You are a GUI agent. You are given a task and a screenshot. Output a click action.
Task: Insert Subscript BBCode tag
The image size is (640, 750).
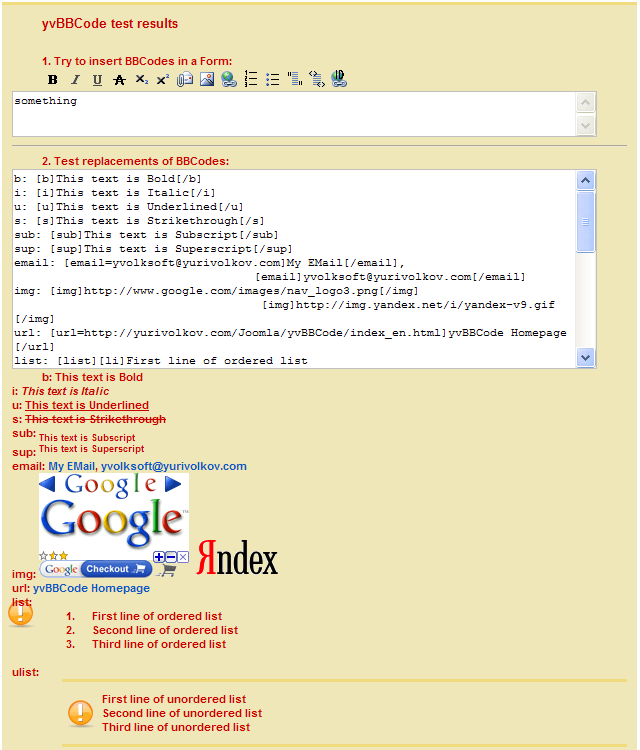[x=142, y=79]
